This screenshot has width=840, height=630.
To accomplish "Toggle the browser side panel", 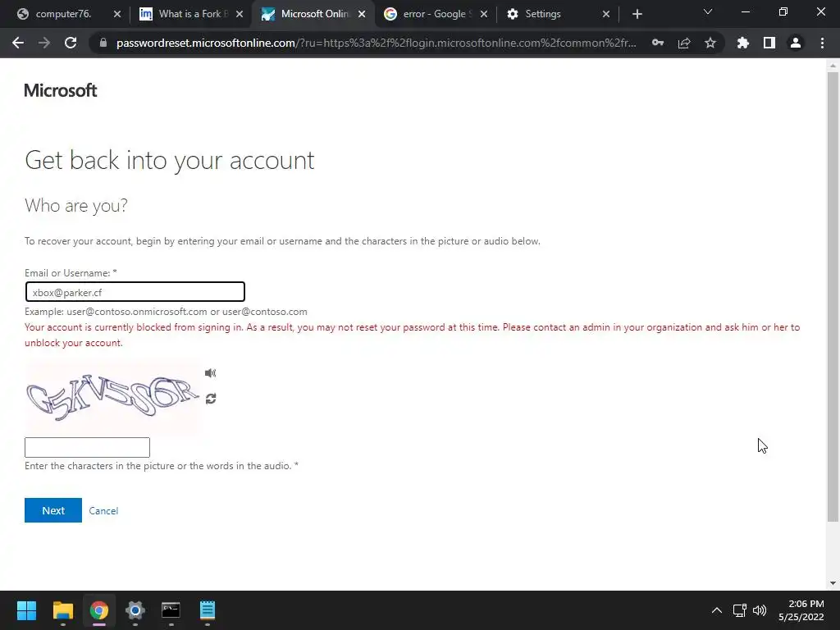I will tap(769, 43).
